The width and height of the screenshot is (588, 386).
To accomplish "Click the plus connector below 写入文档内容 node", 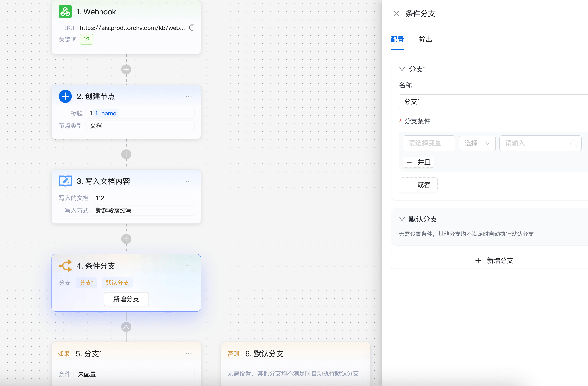I will (x=126, y=239).
